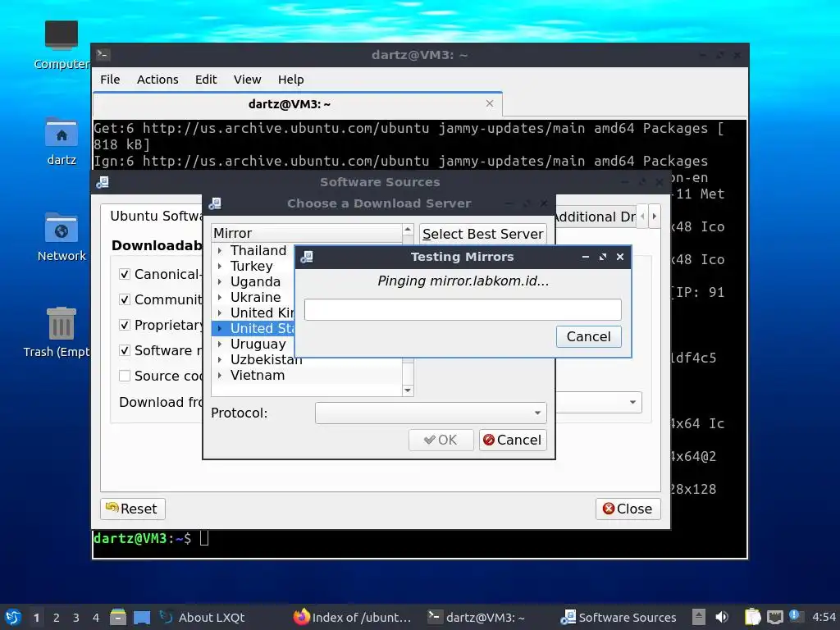Image resolution: width=840 pixels, height=630 pixels.
Task: Click the removable media eject tray icon
Action: point(699,617)
